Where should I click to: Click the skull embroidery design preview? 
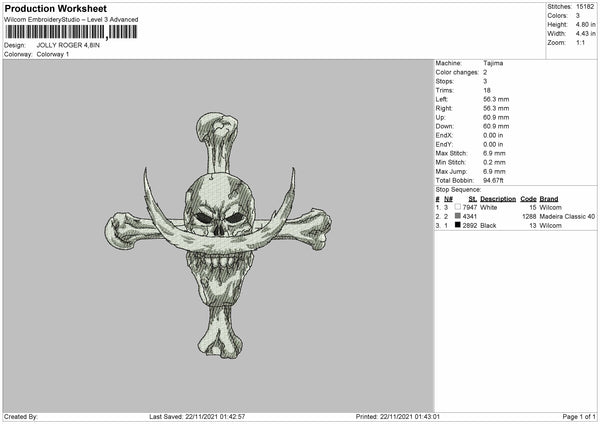(218, 236)
